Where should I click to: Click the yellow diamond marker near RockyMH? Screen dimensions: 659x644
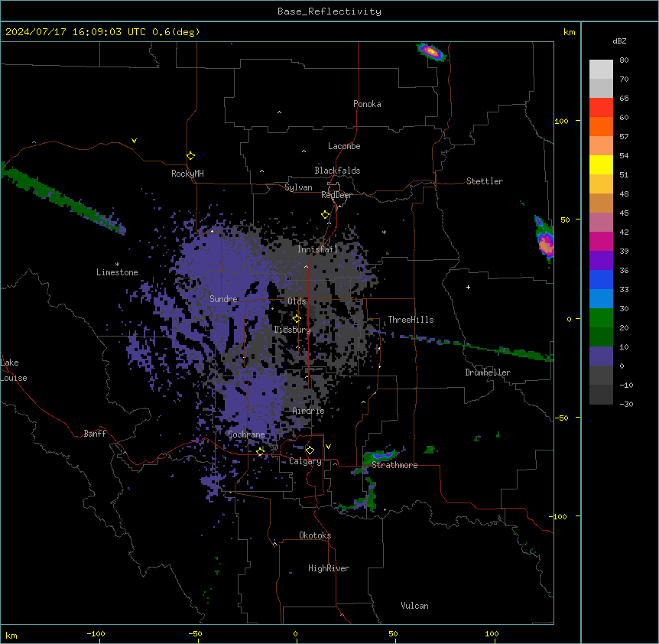191,156
